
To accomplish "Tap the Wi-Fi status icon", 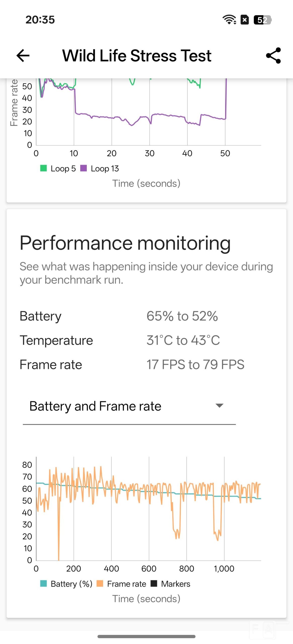I will point(229,20).
